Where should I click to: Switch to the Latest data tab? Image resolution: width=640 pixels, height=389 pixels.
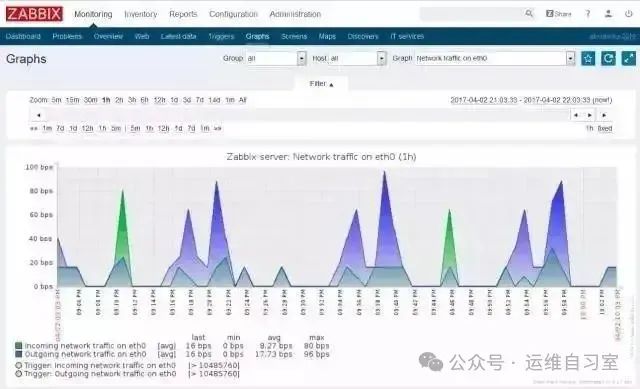tap(178, 36)
